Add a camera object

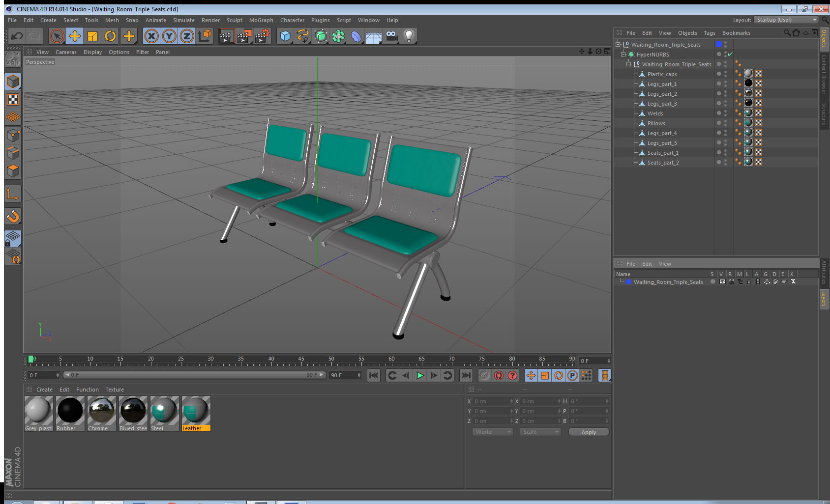tap(391, 36)
